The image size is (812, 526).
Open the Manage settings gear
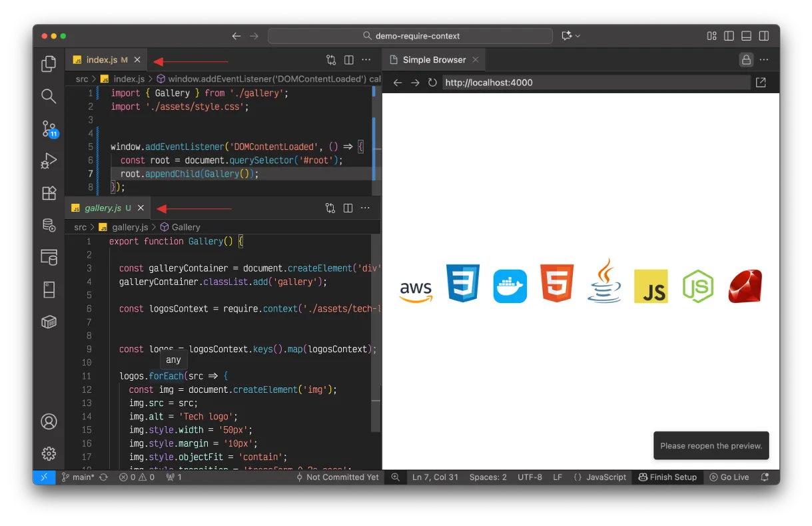tap(49, 453)
